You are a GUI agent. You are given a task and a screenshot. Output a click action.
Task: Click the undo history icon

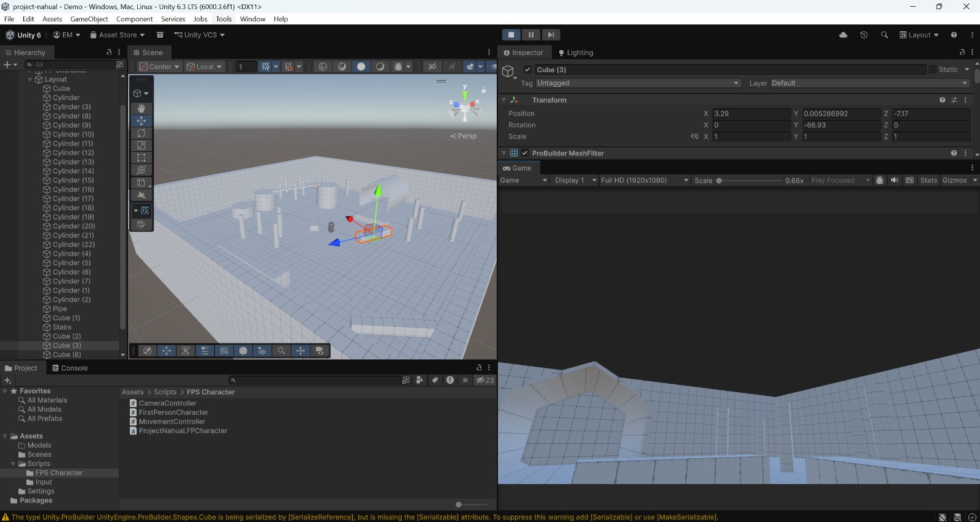(x=864, y=35)
